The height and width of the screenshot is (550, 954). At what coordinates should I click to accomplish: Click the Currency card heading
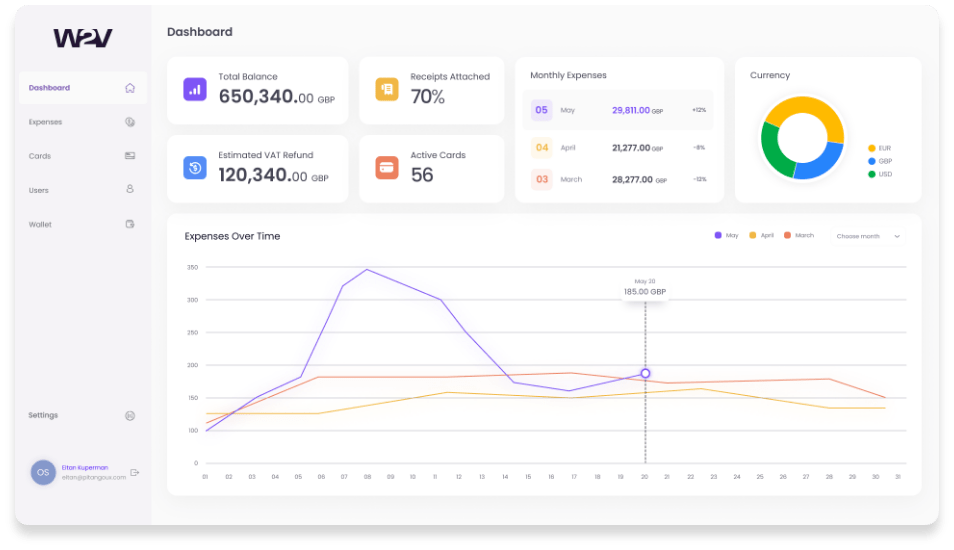(770, 75)
